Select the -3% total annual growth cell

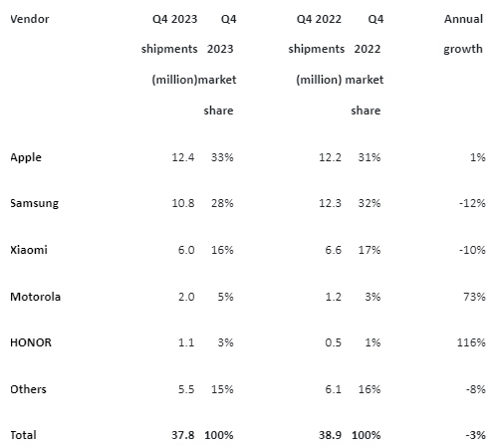coord(475,435)
